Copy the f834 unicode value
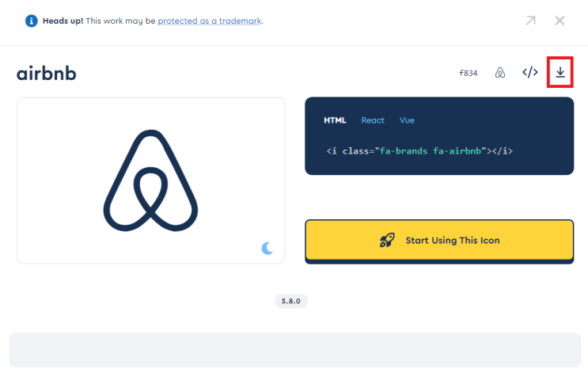The image size is (588, 372). (x=469, y=73)
